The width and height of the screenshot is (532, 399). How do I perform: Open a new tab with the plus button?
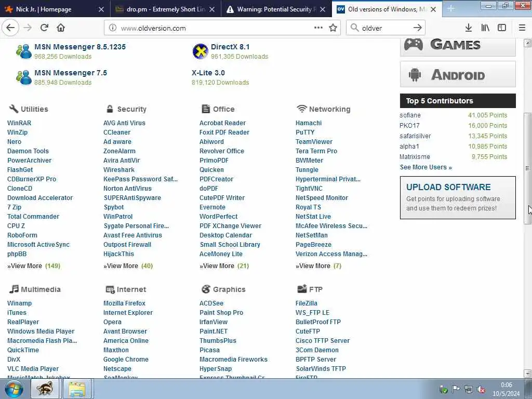[x=451, y=8]
